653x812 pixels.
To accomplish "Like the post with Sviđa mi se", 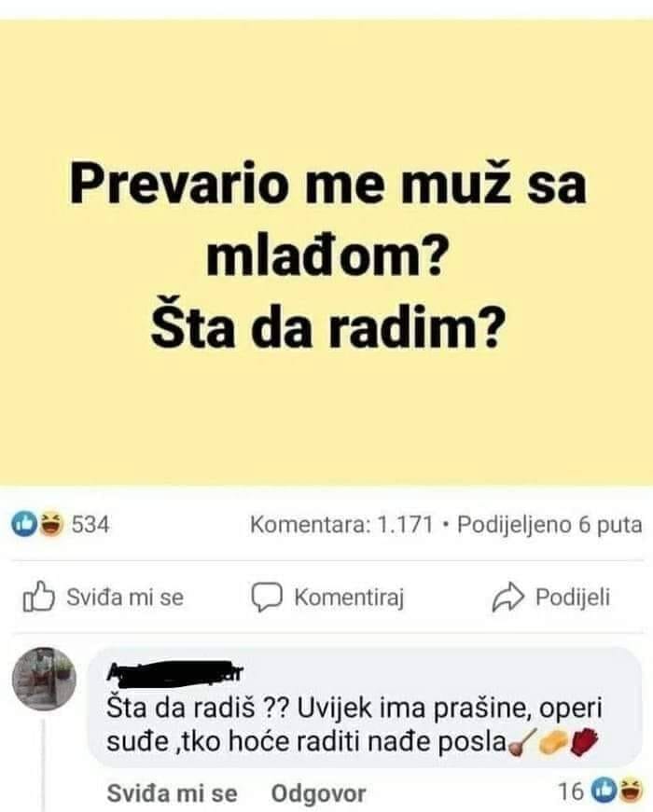I will (104, 597).
